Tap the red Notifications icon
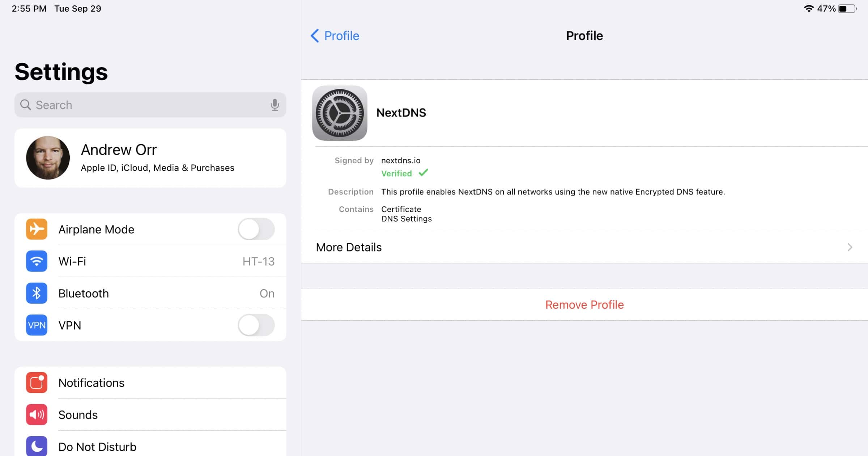This screenshot has height=456, width=868. point(37,383)
